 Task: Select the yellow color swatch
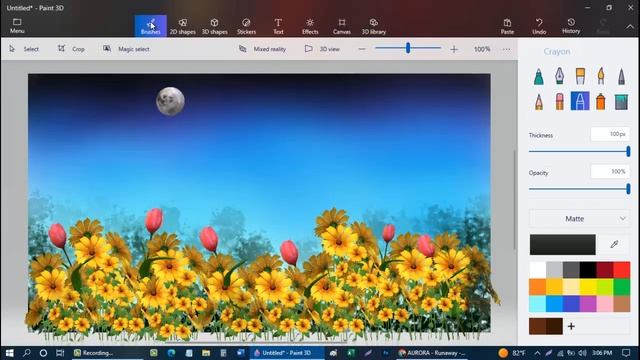pyautogui.click(x=588, y=287)
